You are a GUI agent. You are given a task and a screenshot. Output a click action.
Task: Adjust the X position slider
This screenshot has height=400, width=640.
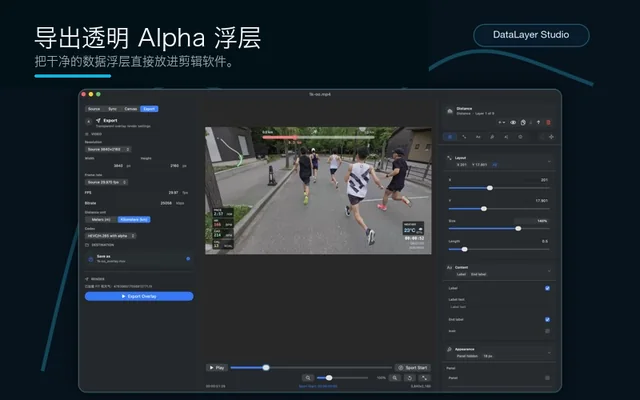[499, 188]
